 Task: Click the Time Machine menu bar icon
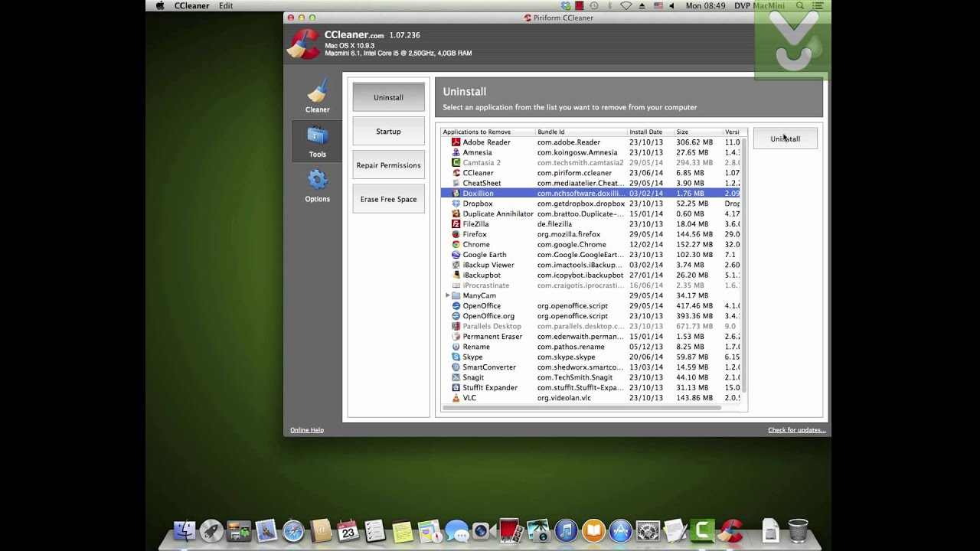click(x=594, y=5)
